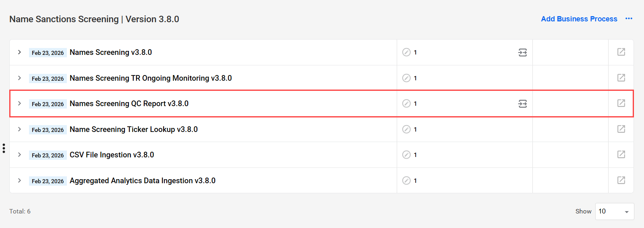644x228 pixels.
Task: Open Names Screening v3.8.0 in new window icon
Action: [621, 52]
